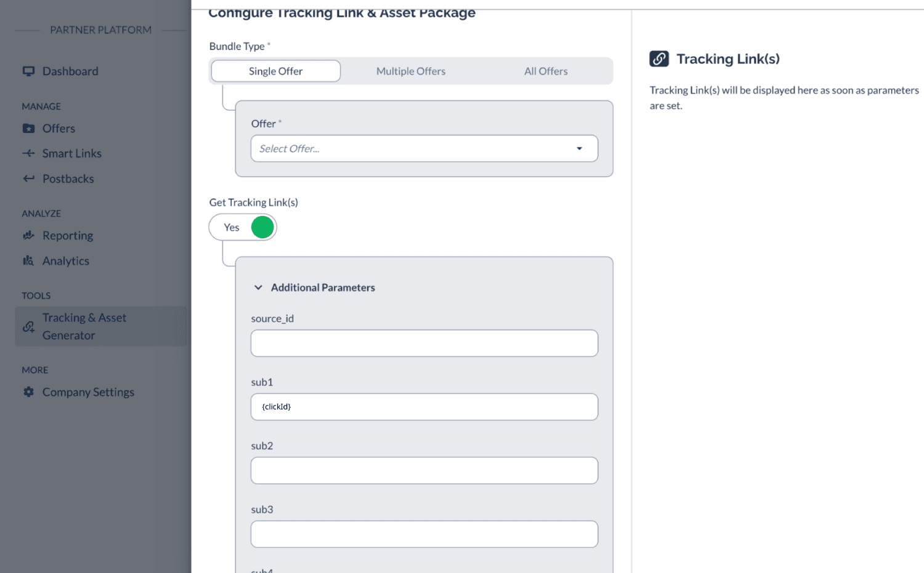The width and height of the screenshot is (924, 573).
Task: Click the Company Settings gear icon
Action: (x=28, y=392)
